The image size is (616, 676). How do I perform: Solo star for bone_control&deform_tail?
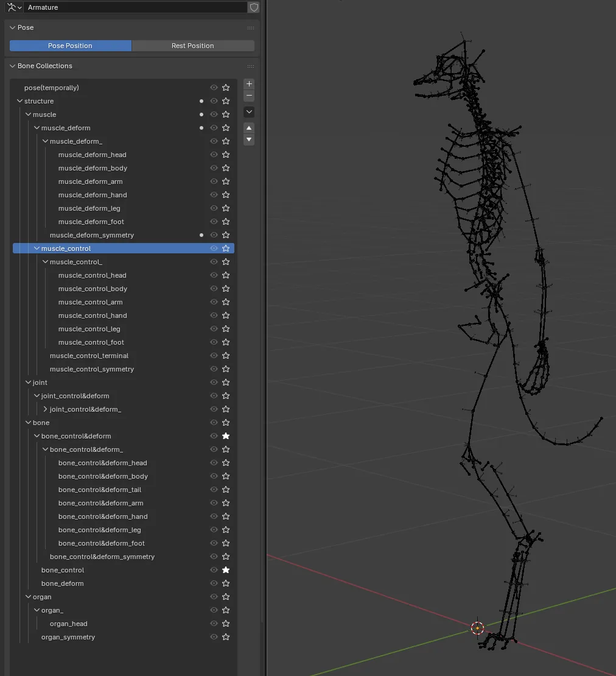[x=226, y=489]
